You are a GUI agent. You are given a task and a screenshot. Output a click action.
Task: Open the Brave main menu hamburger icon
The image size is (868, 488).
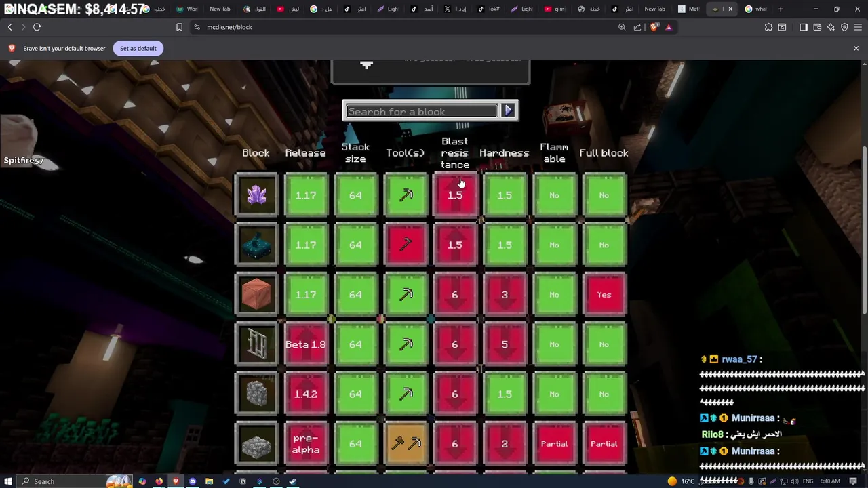[858, 27]
